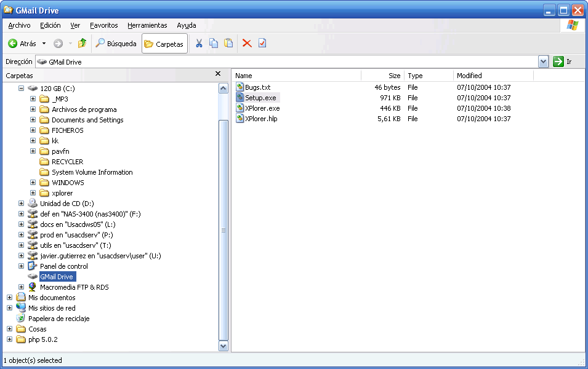Collapse the 120 GB (C:) drive node

point(22,89)
